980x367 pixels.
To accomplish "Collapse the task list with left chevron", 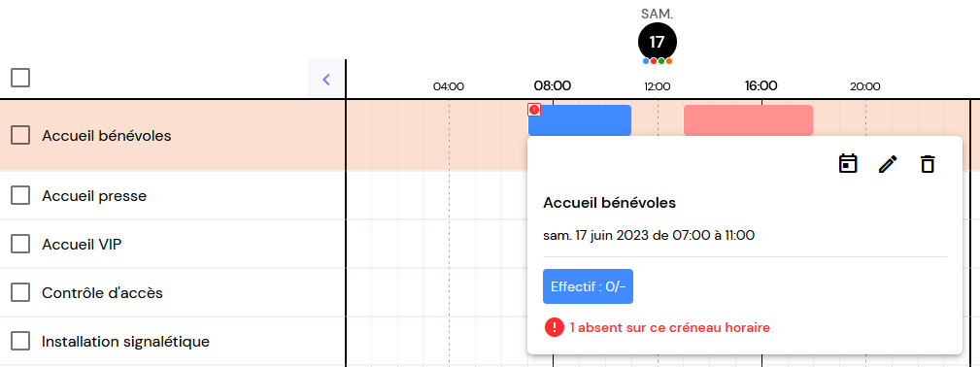I will 325,79.
